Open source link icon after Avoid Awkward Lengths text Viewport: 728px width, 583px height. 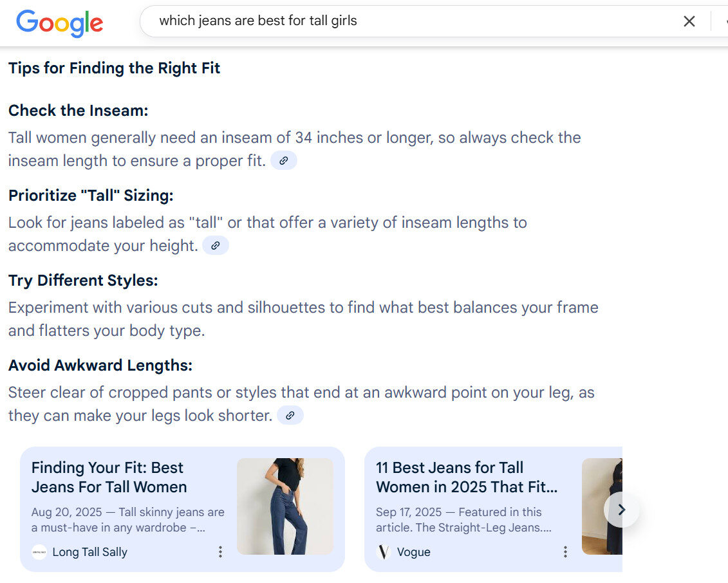pyautogui.click(x=290, y=416)
